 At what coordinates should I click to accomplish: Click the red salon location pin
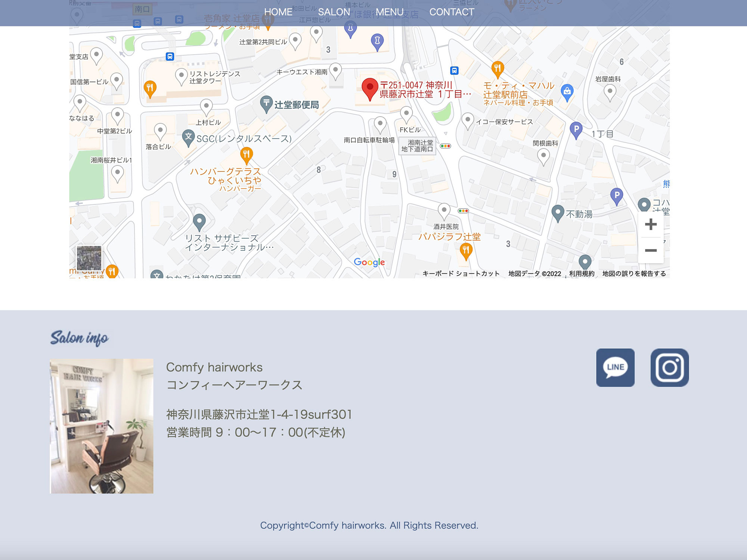click(370, 88)
